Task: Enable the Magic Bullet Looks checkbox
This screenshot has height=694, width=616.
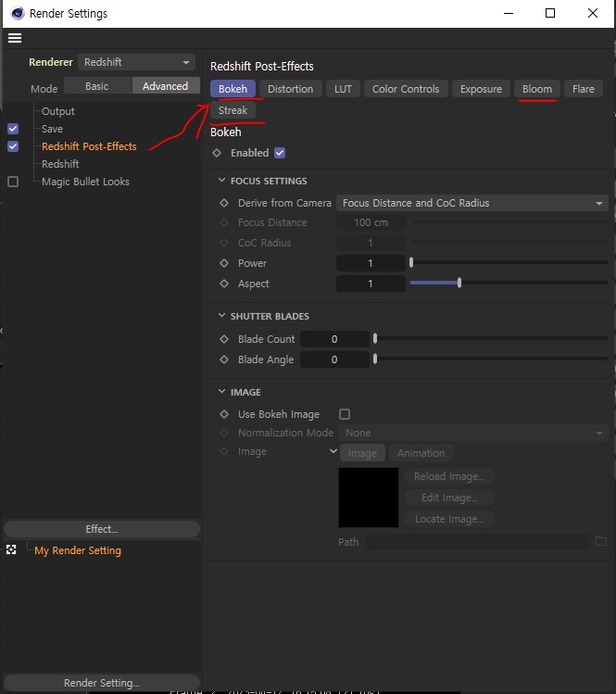Action: (x=13, y=182)
